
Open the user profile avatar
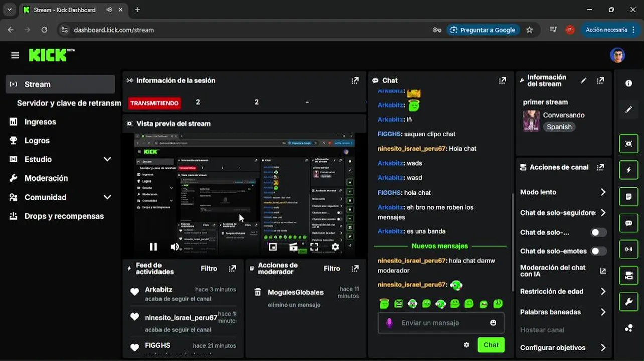617,55
